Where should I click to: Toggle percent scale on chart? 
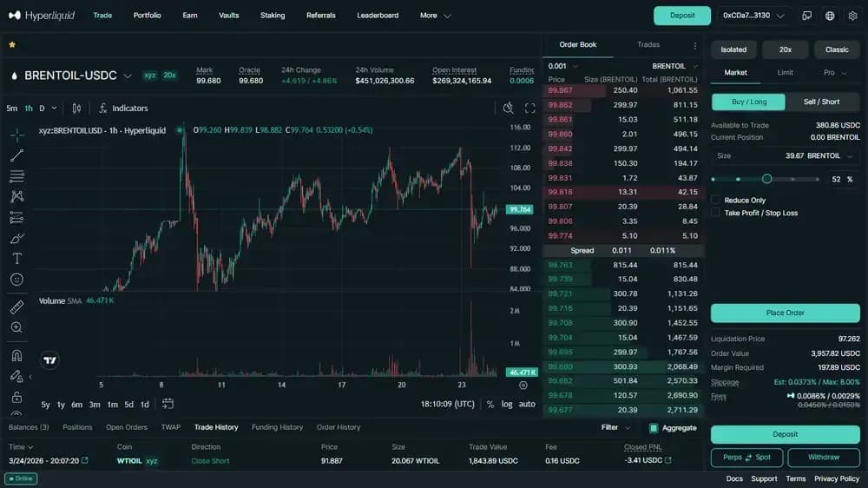pos(490,405)
